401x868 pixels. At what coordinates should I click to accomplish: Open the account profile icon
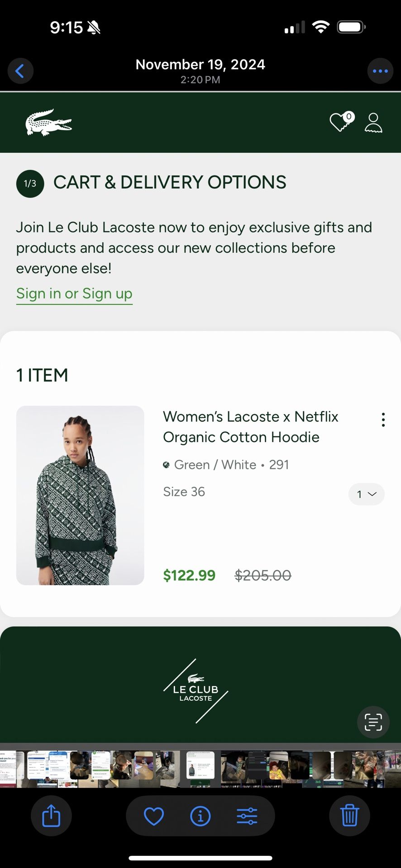pos(373,123)
